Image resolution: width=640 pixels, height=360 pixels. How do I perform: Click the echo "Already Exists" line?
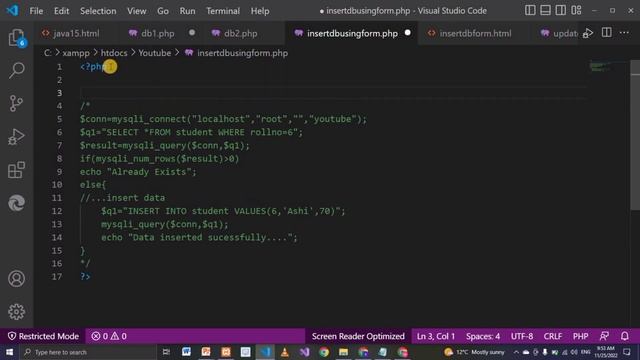[138, 172]
